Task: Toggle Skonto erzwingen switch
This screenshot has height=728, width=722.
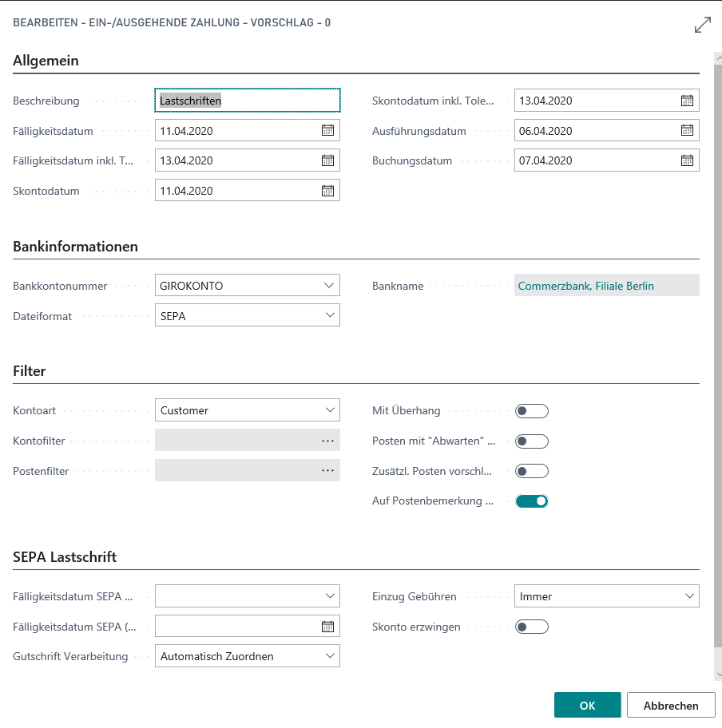Action: [x=532, y=627]
